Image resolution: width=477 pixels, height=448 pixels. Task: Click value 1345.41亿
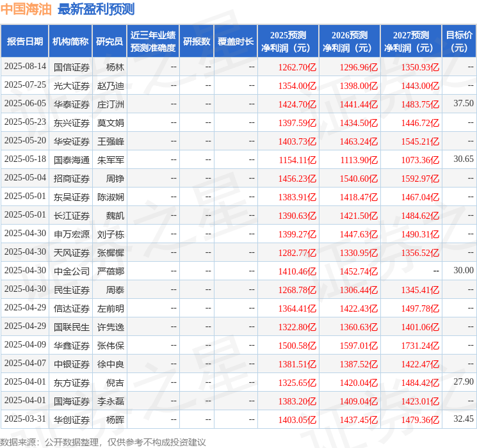pyautogui.click(x=420, y=290)
